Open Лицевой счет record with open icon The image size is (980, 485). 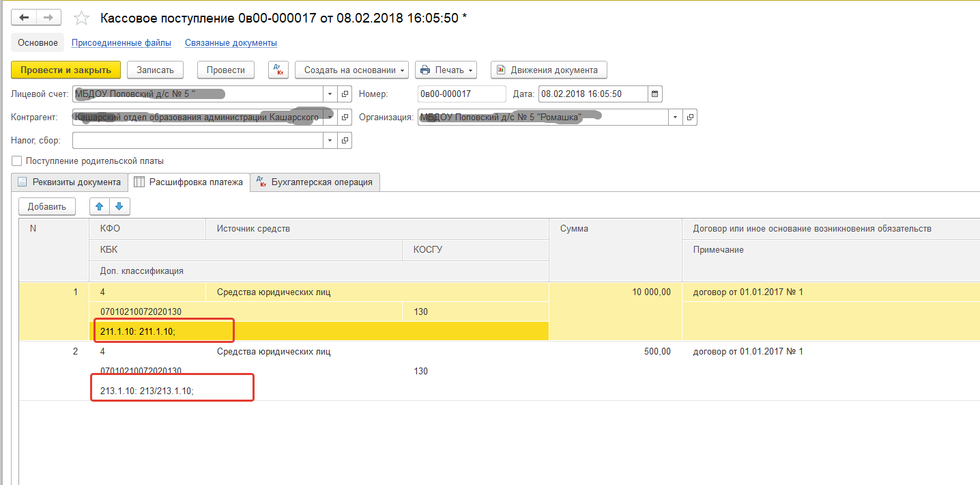pyautogui.click(x=345, y=94)
